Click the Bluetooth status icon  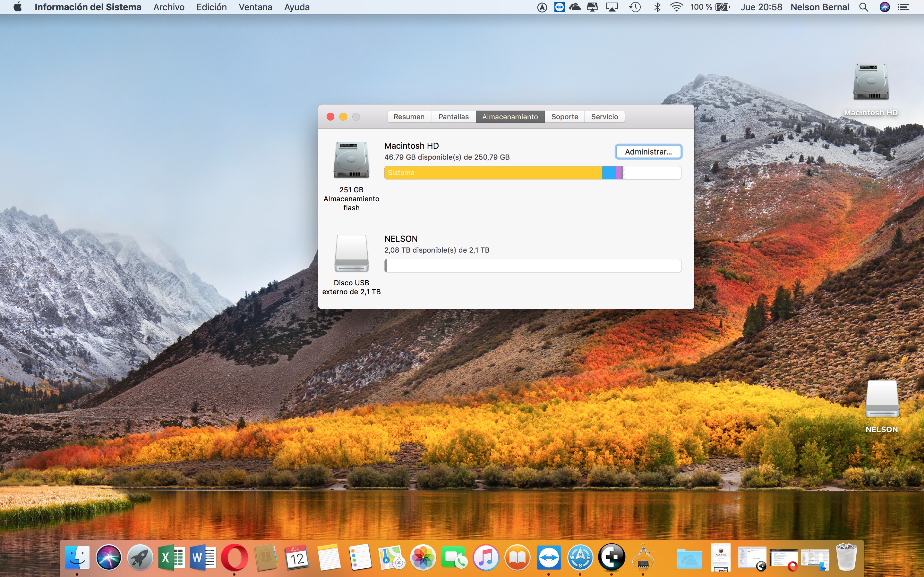657,7
